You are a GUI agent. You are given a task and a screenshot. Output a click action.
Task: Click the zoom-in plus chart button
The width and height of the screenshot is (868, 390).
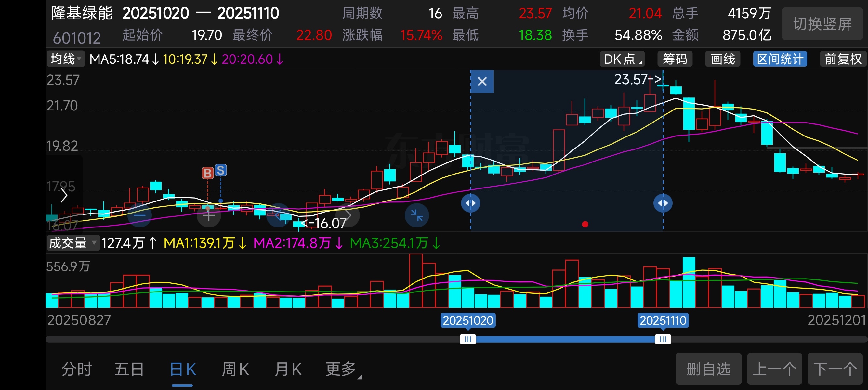click(x=209, y=215)
